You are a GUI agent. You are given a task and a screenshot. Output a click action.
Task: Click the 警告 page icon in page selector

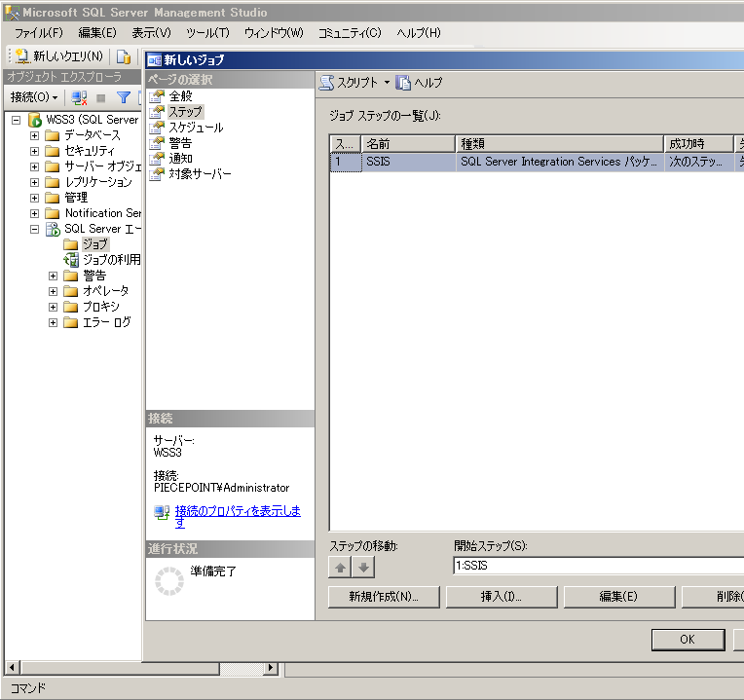pyautogui.click(x=157, y=143)
